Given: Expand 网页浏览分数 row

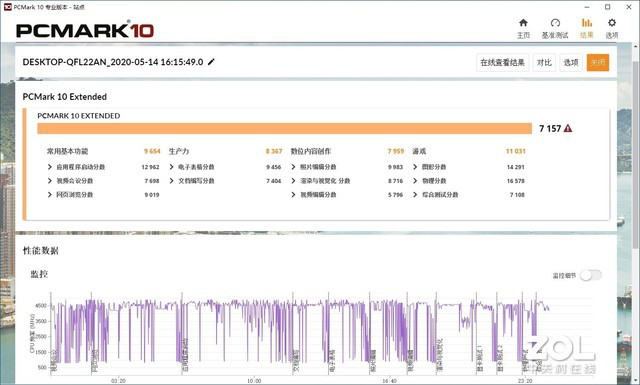Looking at the screenshot, I should (49, 195).
